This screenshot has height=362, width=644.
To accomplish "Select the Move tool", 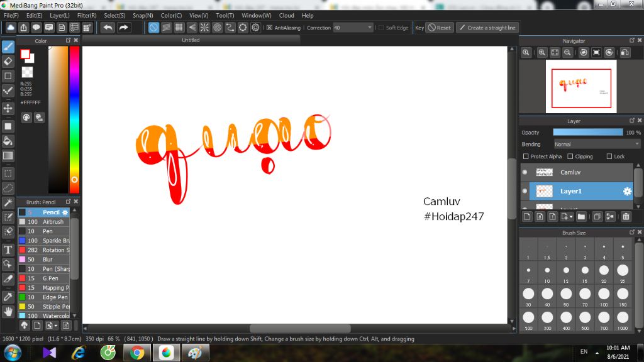I will pyautogui.click(x=8, y=108).
